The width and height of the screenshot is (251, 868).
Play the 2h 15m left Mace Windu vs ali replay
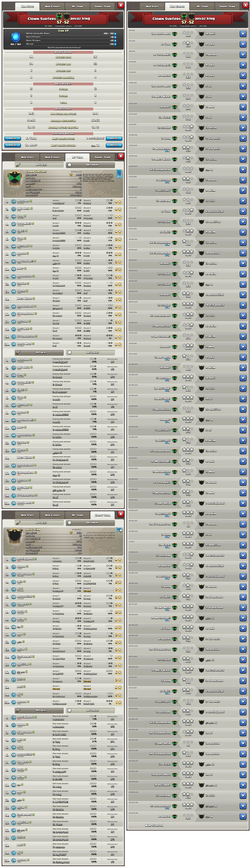point(243,96)
